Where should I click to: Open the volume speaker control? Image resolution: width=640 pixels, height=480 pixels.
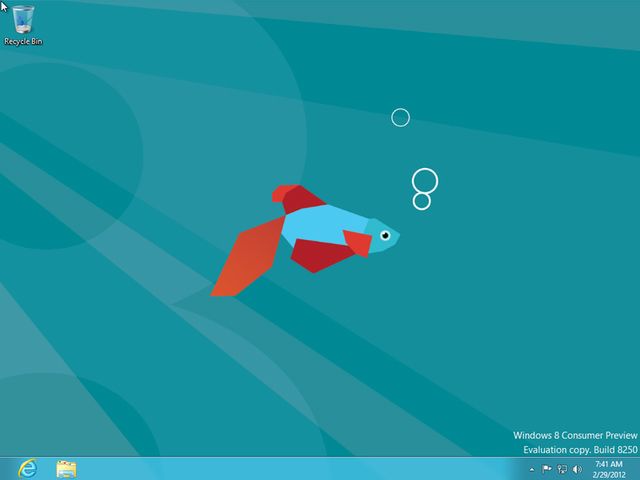click(577, 469)
